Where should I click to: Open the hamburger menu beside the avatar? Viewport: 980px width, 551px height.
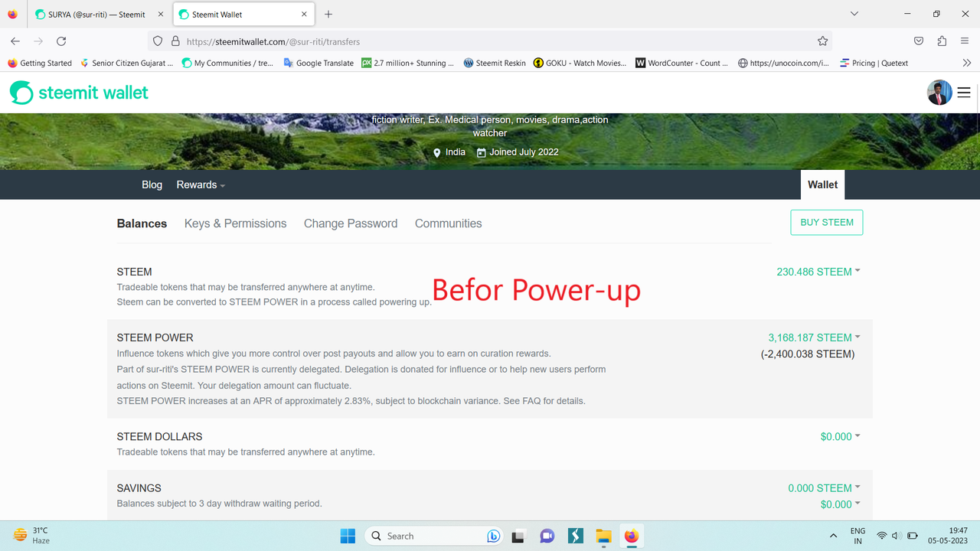click(964, 93)
